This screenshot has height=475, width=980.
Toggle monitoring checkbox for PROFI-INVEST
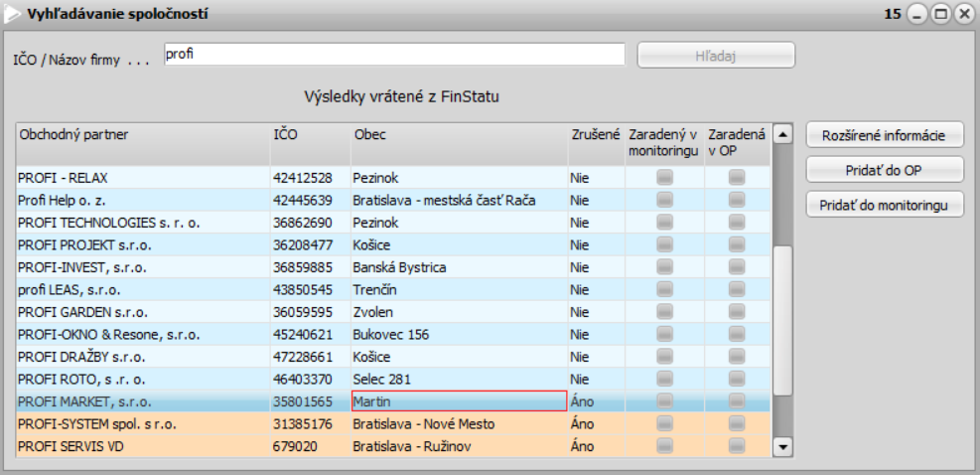pos(664,267)
